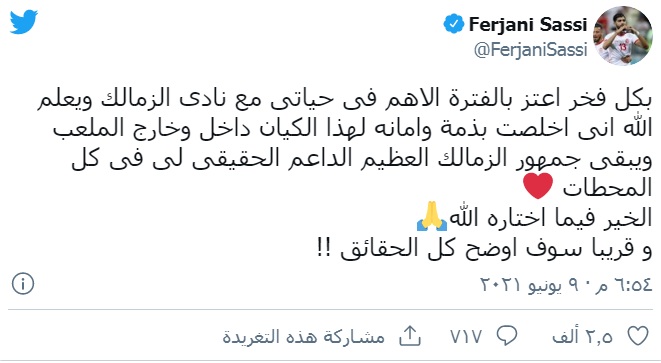The width and height of the screenshot is (661, 363).
Task: Click the ٧١٧ replies count
Action: coord(466,336)
